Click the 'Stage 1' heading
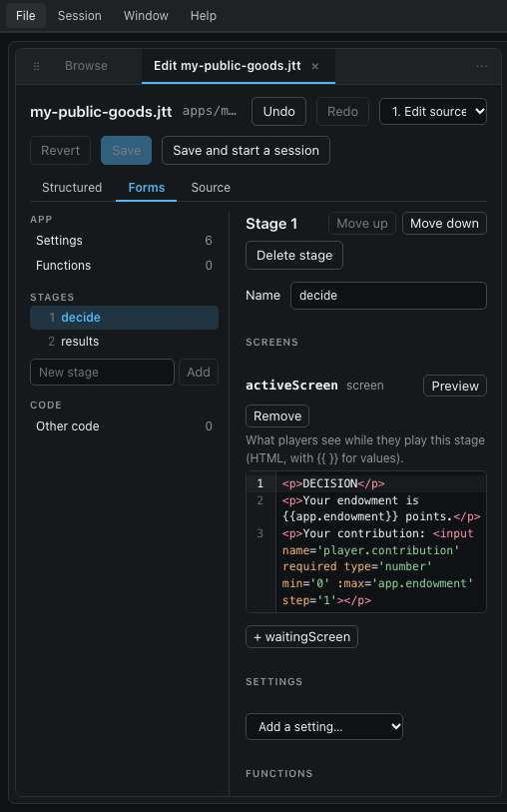Image resolution: width=507 pixels, height=812 pixels. 271,224
